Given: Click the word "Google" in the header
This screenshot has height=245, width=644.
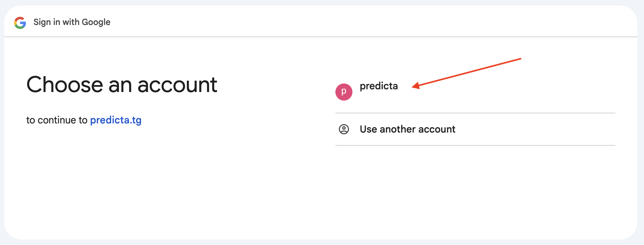Looking at the screenshot, I should point(96,22).
